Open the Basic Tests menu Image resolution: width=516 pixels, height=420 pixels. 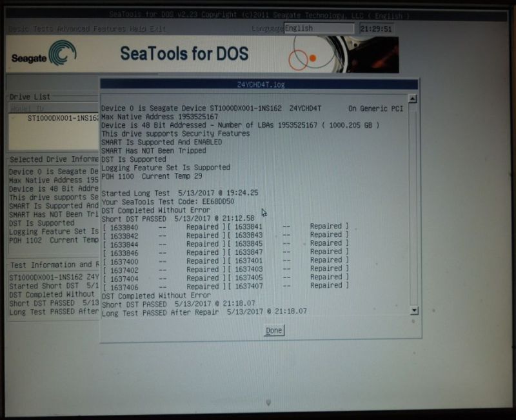pos(30,29)
